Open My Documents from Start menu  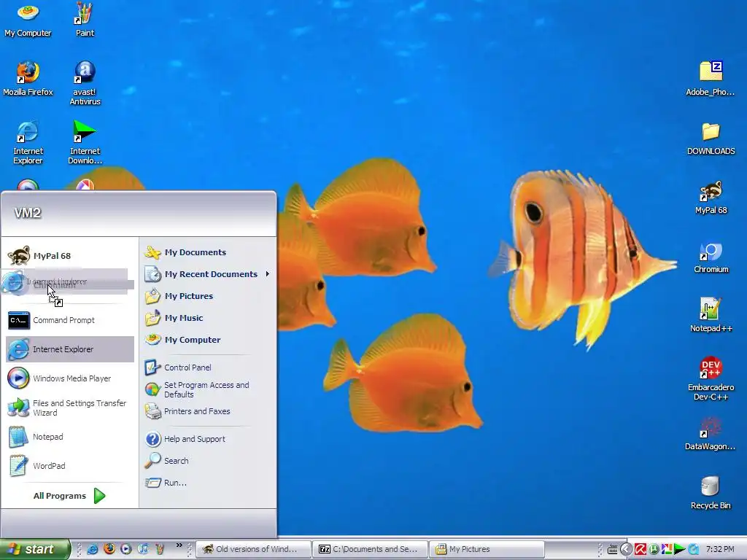coord(208,252)
